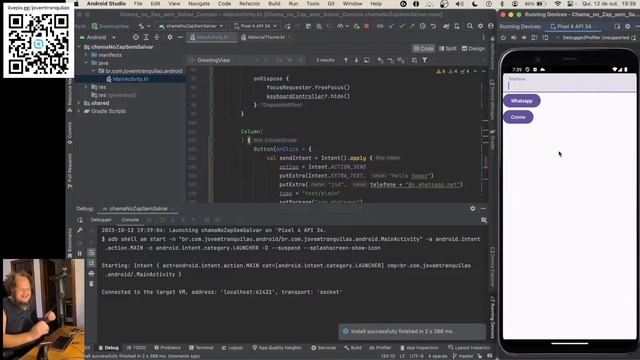Click the Search Everywhere magnifier icon
640x360 pixels.
[x=470, y=26]
